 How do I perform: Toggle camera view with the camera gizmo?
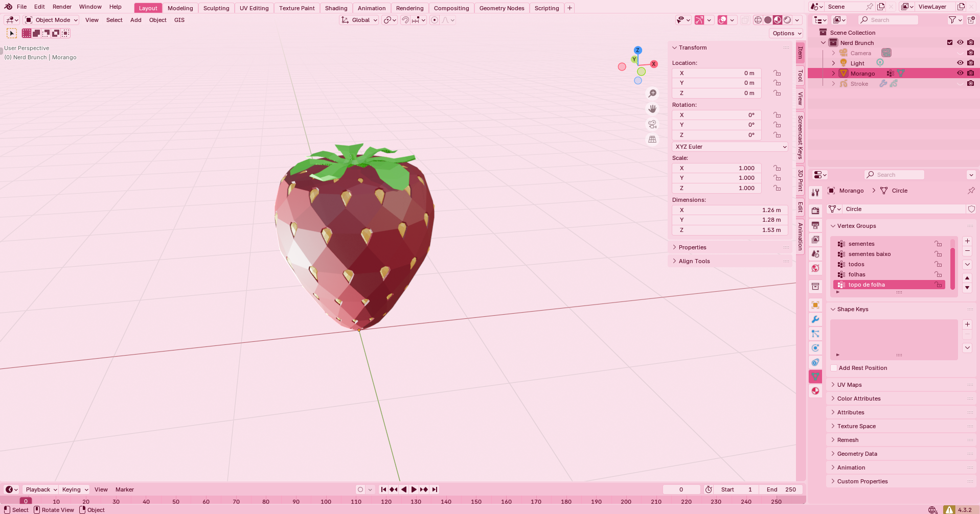(652, 124)
